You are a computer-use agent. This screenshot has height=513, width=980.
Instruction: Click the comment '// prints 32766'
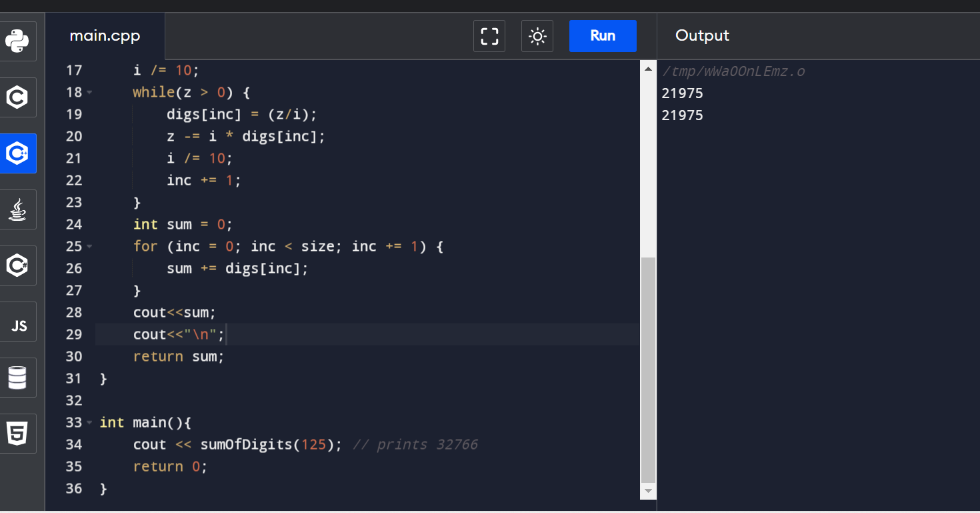pos(415,444)
